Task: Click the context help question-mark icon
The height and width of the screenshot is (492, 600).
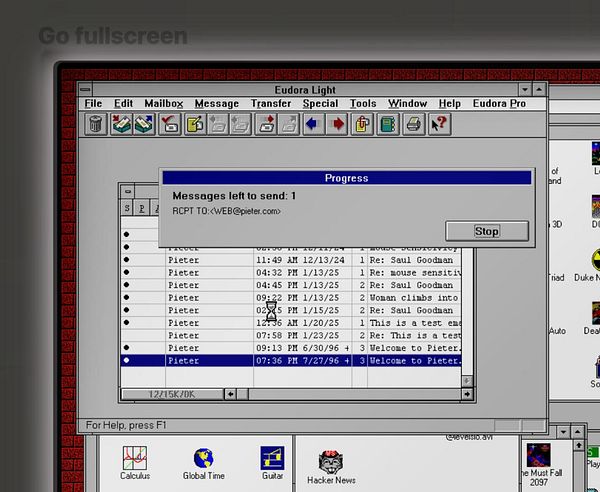Action: coord(439,124)
